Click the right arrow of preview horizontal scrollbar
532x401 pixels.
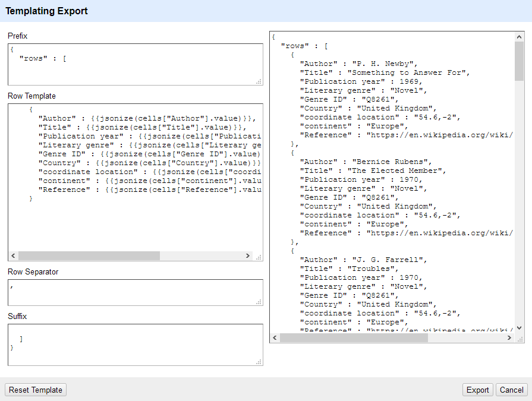click(509, 337)
